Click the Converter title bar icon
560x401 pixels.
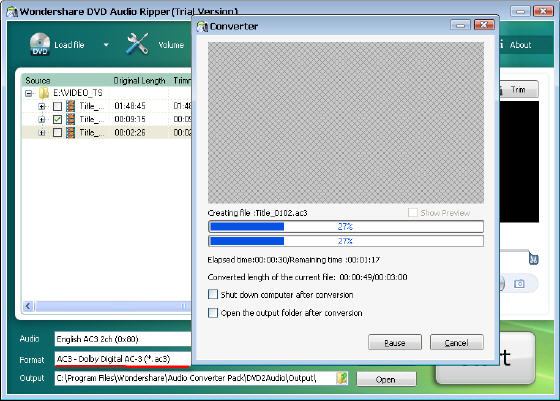[x=202, y=26]
